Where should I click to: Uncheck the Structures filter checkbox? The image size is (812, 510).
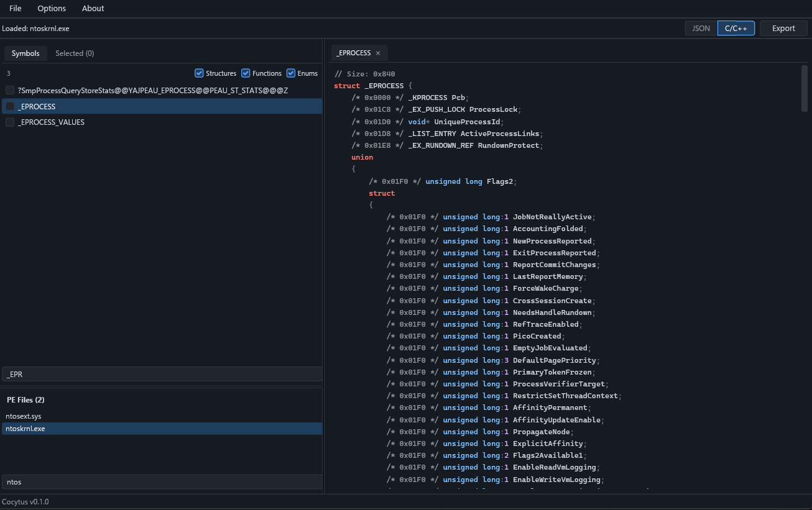point(200,73)
